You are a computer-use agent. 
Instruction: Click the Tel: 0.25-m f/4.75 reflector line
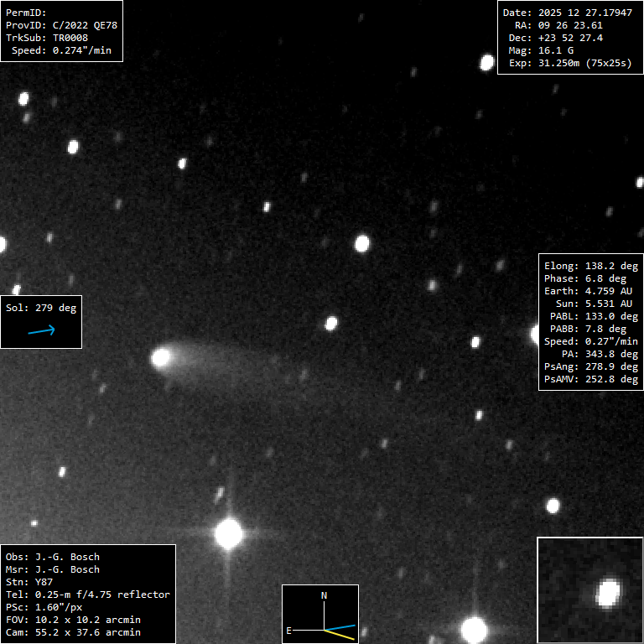[87, 595]
